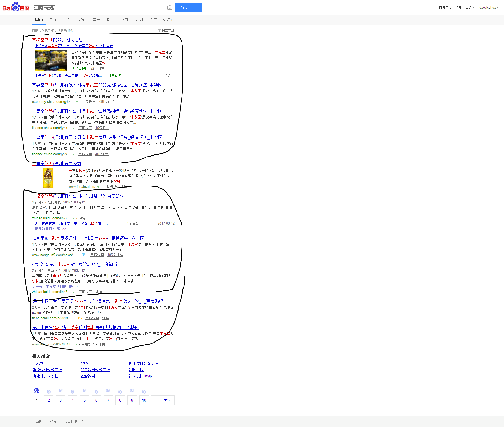Click the 百度一下 search button
The image size is (504, 427).
[x=188, y=7]
